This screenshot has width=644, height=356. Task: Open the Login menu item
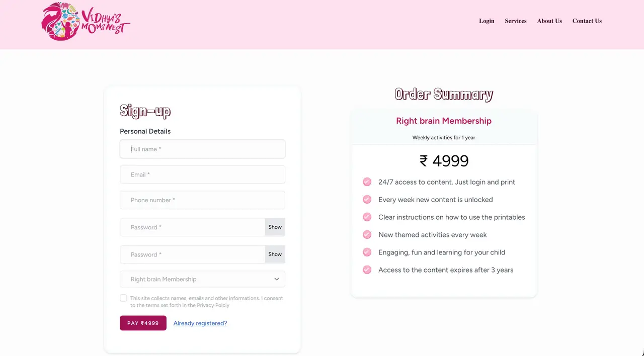[487, 21]
